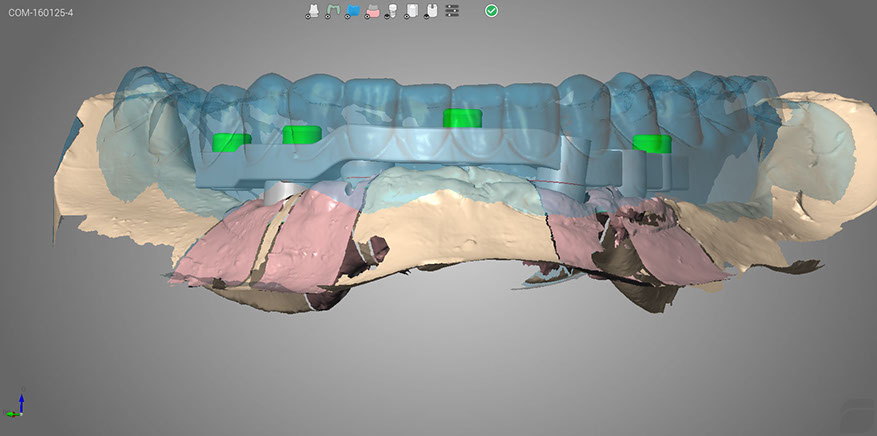Click the green checkmark confirm button
Screen dimensions: 877x436
click(491, 10)
